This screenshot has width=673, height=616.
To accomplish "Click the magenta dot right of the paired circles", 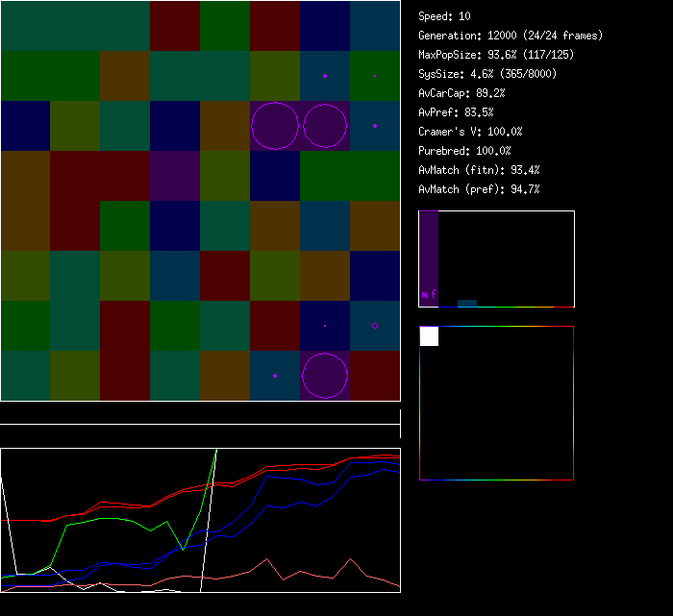I will click(x=375, y=126).
